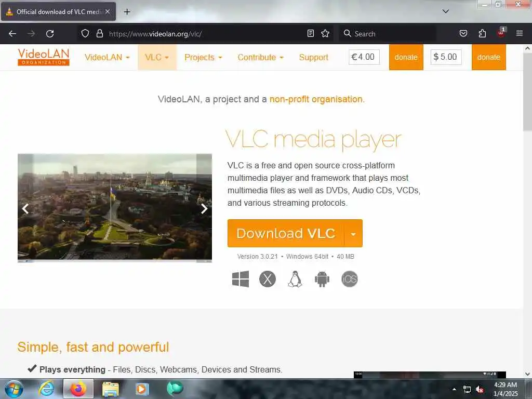Open dropdown arrow beside Download VLC
Image resolution: width=532 pixels, height=399 pixels.
[x=353, y=233]
